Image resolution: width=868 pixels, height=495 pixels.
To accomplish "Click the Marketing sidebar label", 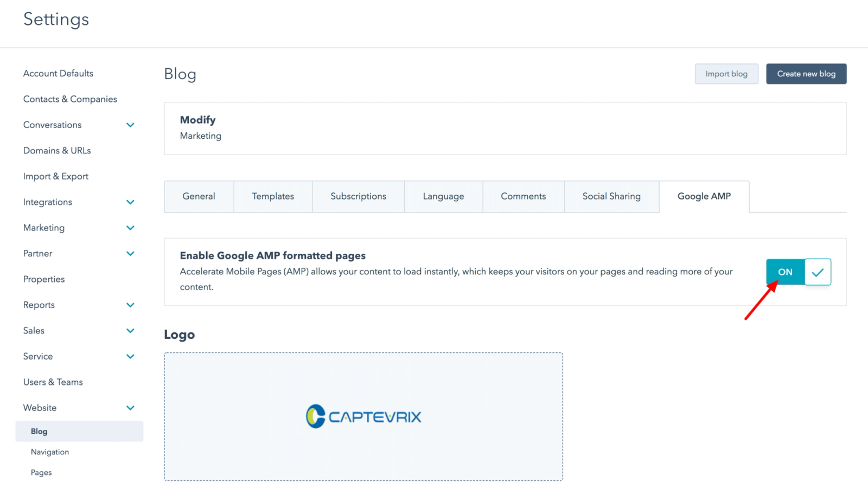I will 44,228.
